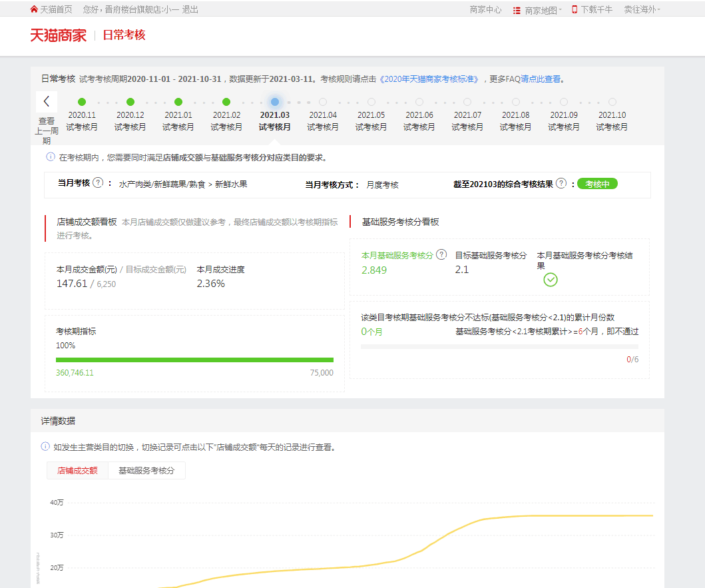Viewport: 705px width, 588px height.
Task: Click the 月度考核 method text
Action: pyautogui.click(x=382, y=185)
